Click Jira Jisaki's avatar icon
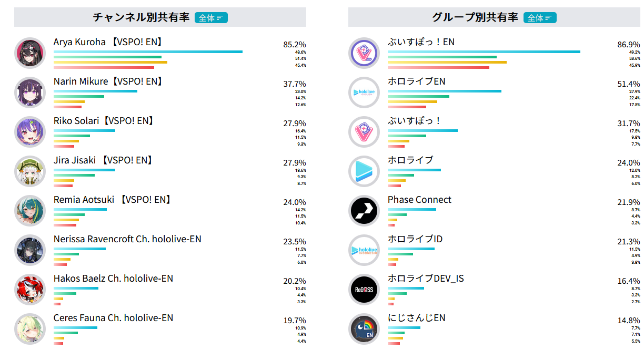This screenshot has width=644, height=350. 30,171
